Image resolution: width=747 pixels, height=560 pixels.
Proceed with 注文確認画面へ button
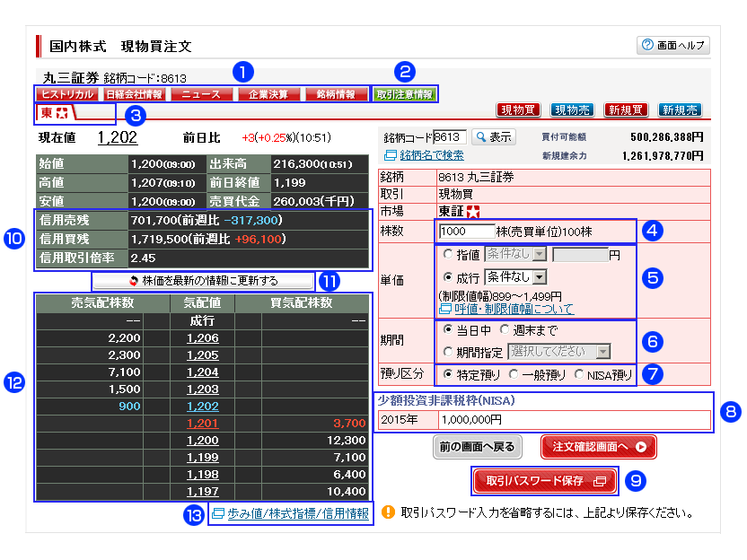pos(599,447)
